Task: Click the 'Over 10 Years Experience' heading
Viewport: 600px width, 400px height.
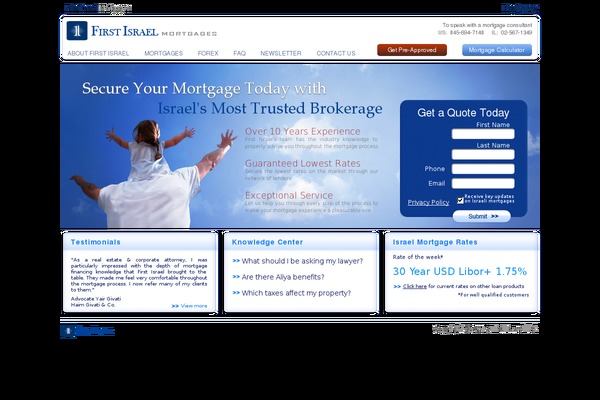Action: point(302,131)
